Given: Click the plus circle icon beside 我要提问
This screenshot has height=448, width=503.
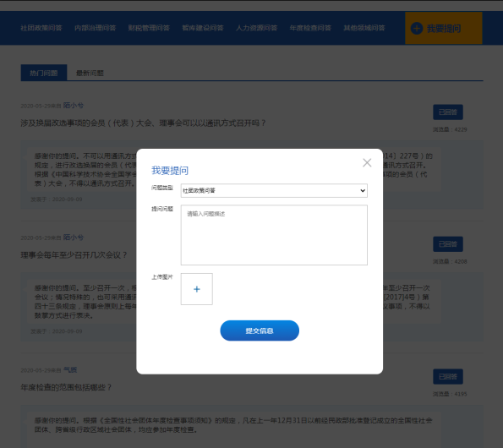Looking at the screenshot, I should (417, 28).
